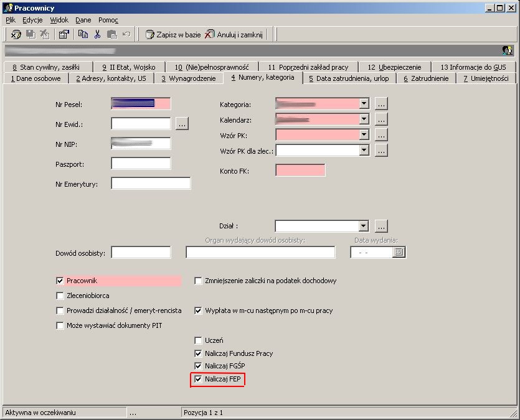Uncheck the Naliczaj FEP checkbox
Screen dimensions: 520x420
click(x=198, y=379)
